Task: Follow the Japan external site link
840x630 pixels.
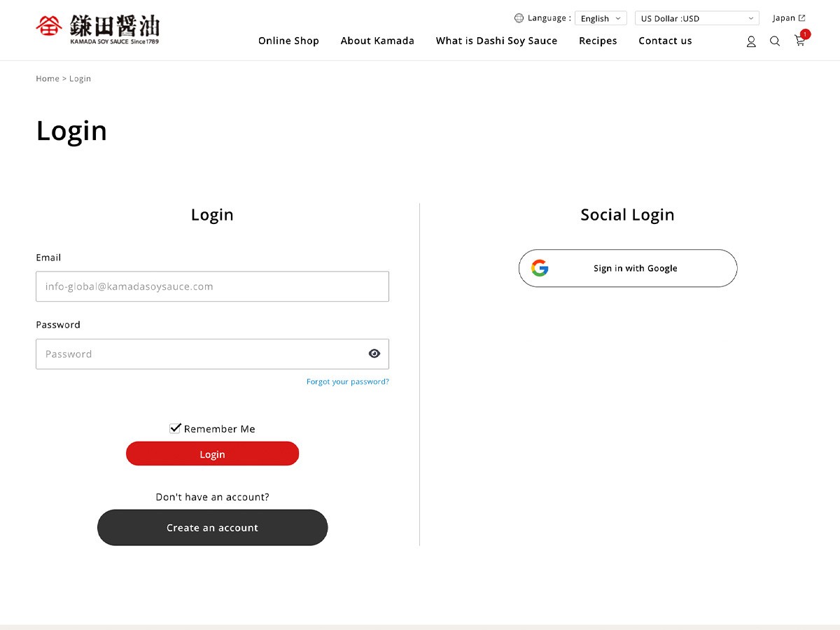Action: tap(789, 18)
